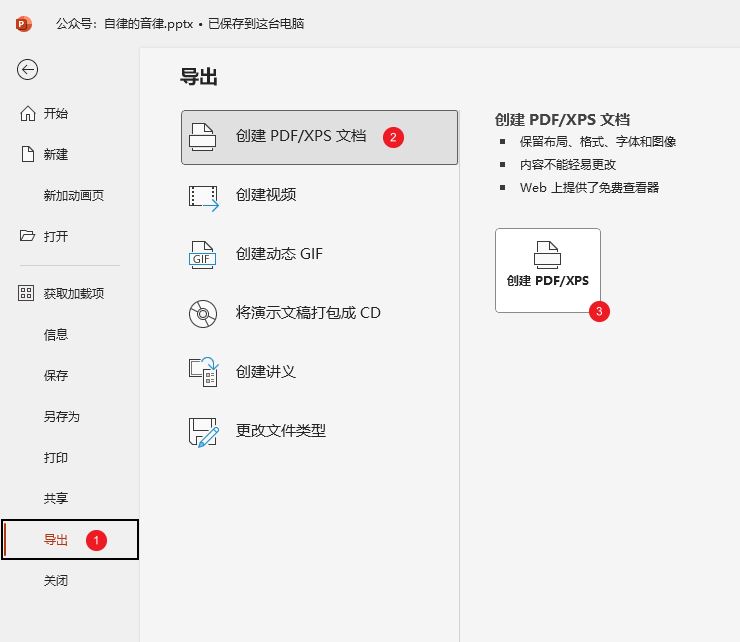Go to 打印 in the sidebar
740x642 pixels.
point(56,458)
